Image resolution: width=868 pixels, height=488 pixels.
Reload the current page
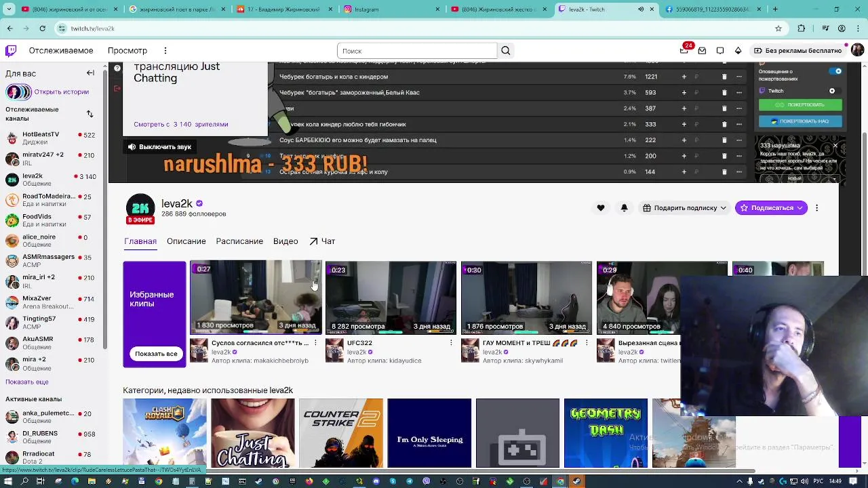(x=42, y=28)
